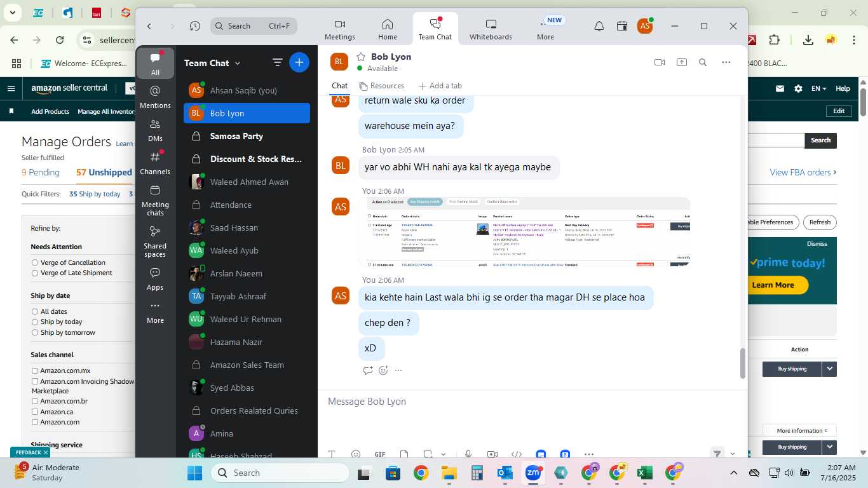Viewport: 868px width, 488px height.
Task: Open the Whiteboards tab
Action: tap(491, 29)
